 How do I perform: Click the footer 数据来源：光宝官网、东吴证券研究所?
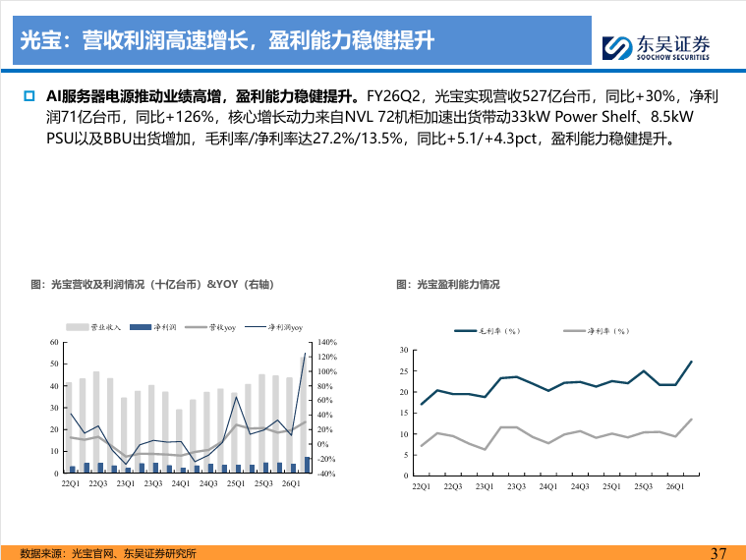[x=108, y=553]
